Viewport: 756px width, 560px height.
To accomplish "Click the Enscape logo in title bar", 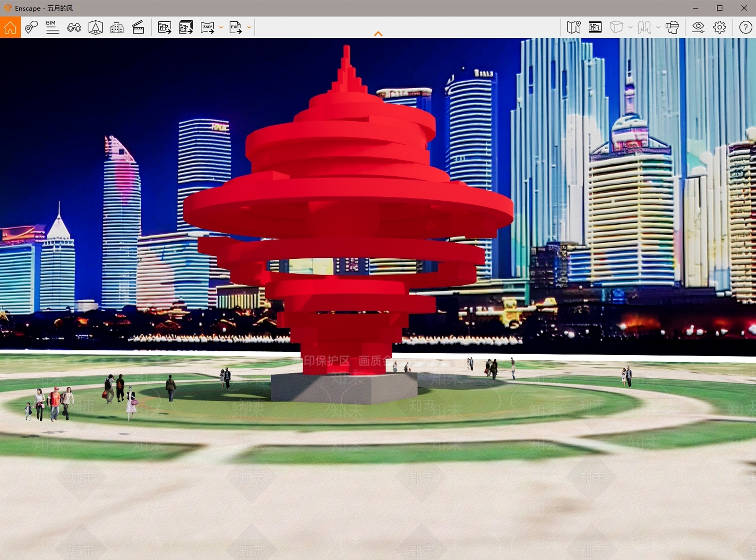I will [8, 8].
